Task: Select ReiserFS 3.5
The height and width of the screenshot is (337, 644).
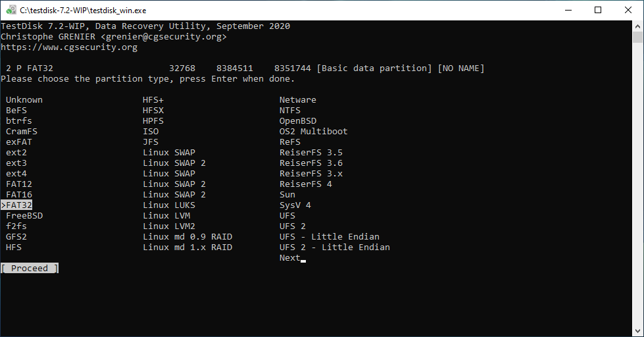Action: [311, 153]
